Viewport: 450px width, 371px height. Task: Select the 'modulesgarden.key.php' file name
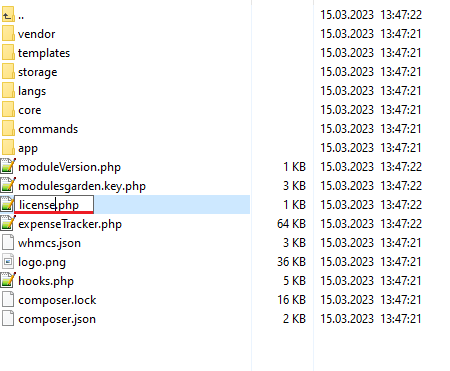[82, 186]
